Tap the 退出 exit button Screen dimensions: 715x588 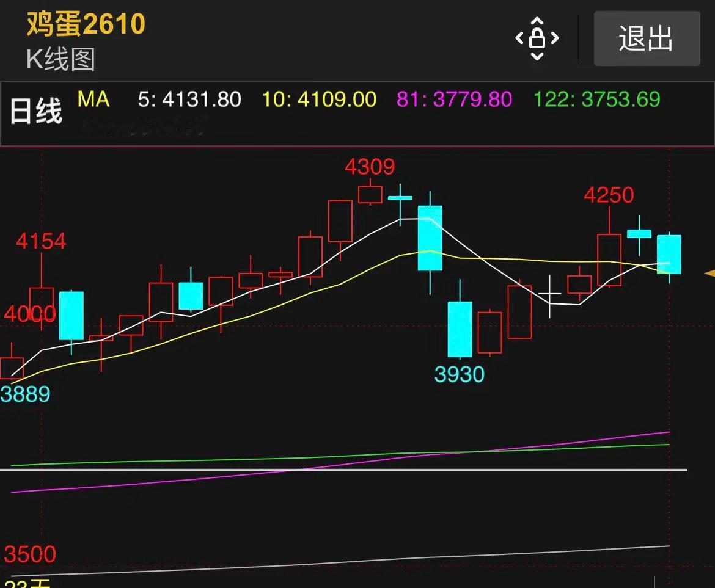647,38
